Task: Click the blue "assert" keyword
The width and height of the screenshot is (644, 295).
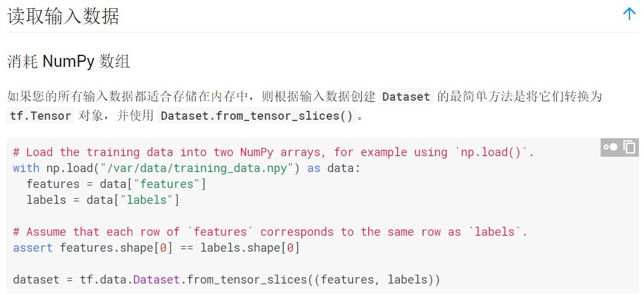Action: [x=33, y=248]
